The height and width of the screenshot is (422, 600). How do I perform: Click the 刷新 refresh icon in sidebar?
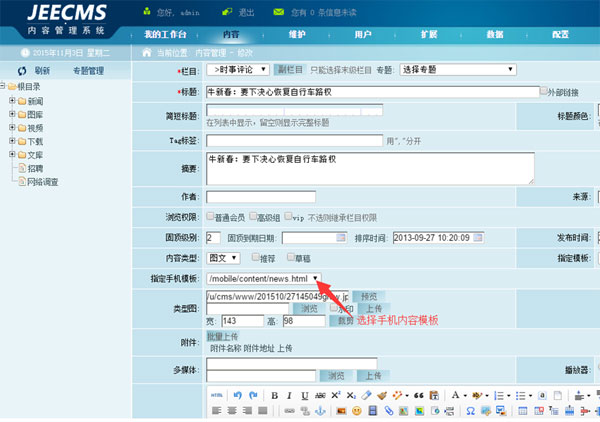click(23, 71)
